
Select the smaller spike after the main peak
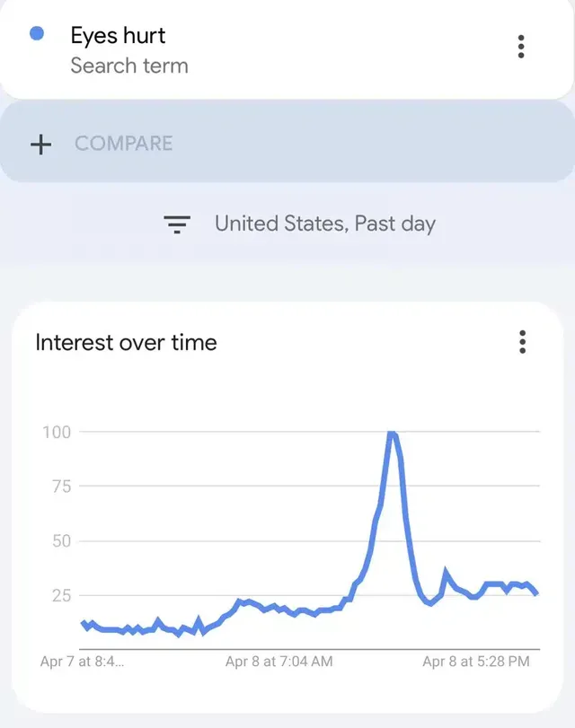[x=446, y=571]
